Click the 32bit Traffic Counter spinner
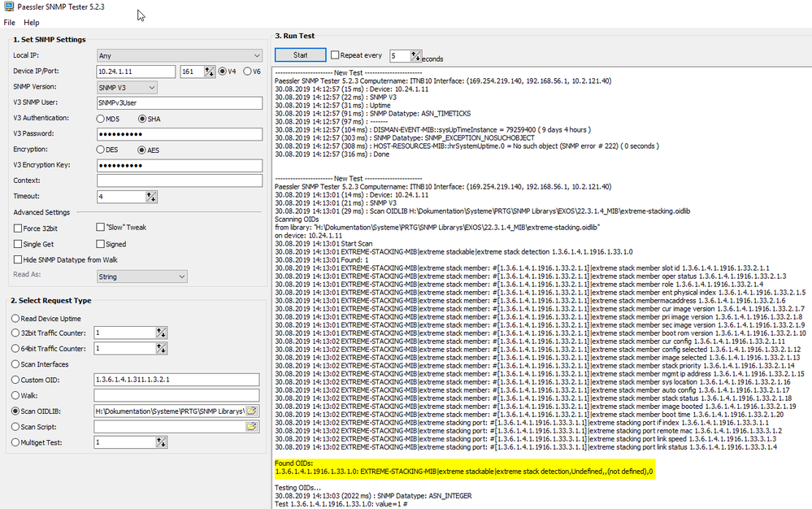 pyautogui.click(x=162, y=333)
